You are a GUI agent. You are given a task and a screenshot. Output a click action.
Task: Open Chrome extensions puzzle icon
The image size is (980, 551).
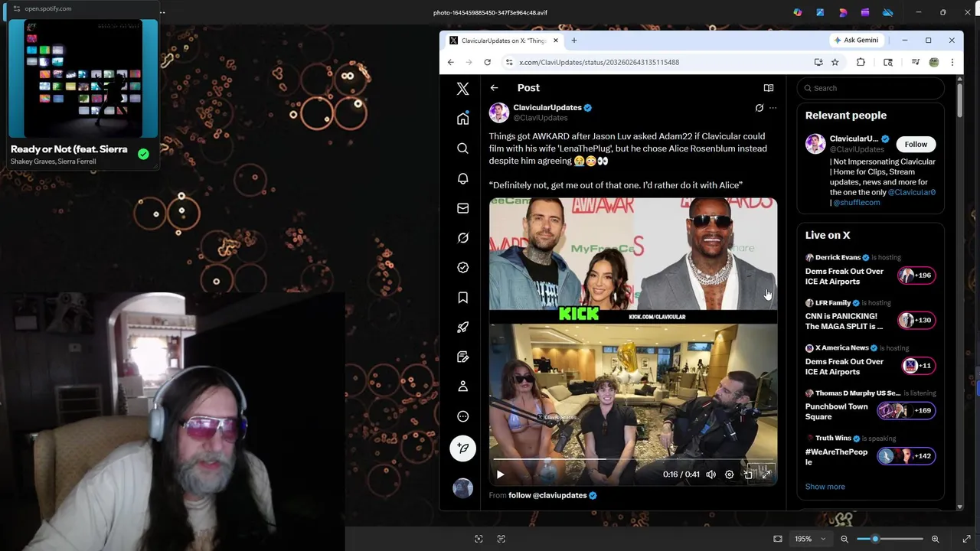(x=861, y=62)
